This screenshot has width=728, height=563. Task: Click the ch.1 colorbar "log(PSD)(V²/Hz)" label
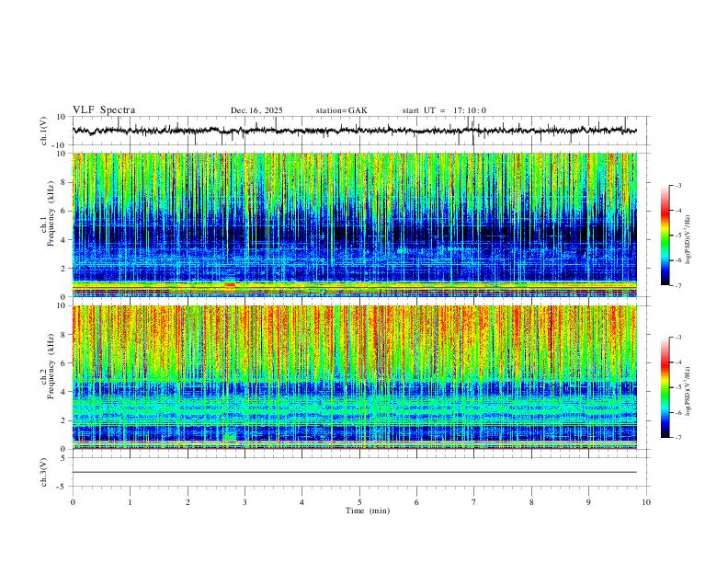point(688,239)
